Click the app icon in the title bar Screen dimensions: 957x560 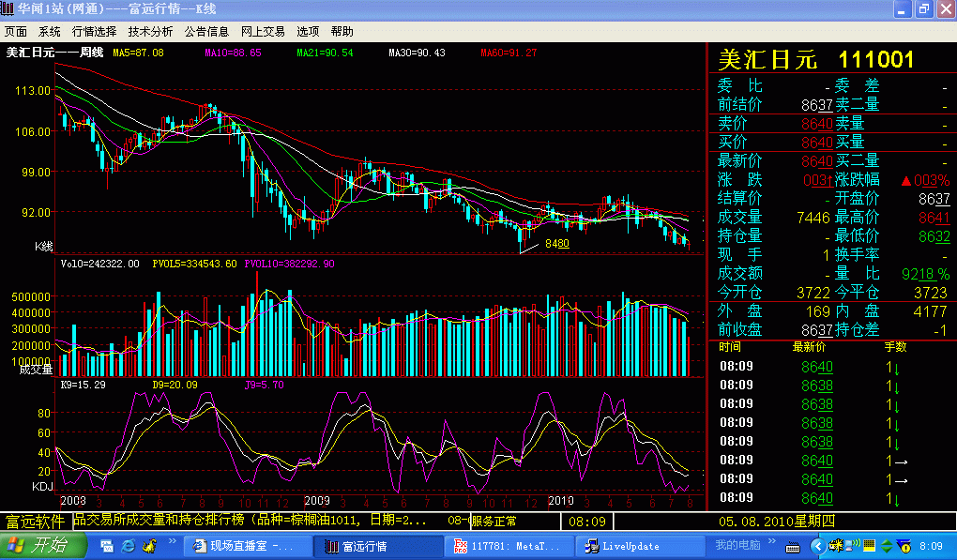tap(8, 9)
